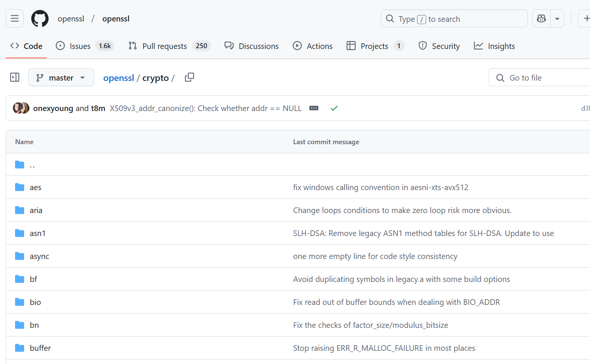Focus the Go to file field

tap(540, 78)
